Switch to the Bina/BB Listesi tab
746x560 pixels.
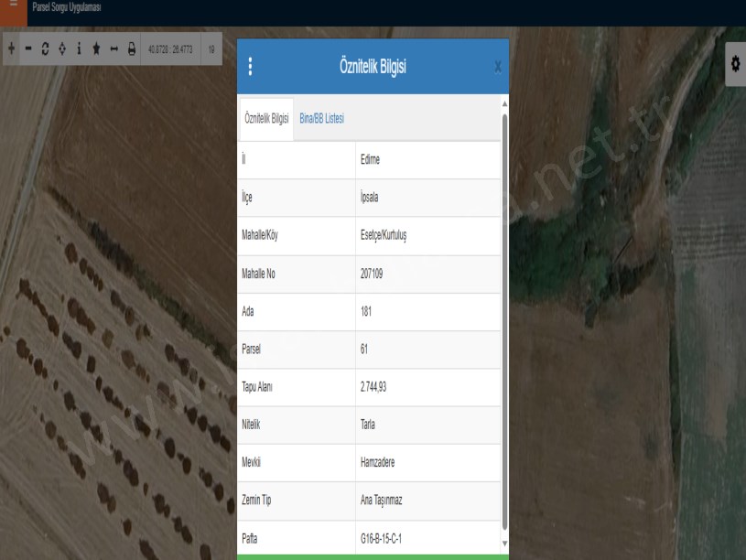pos(321,119)
